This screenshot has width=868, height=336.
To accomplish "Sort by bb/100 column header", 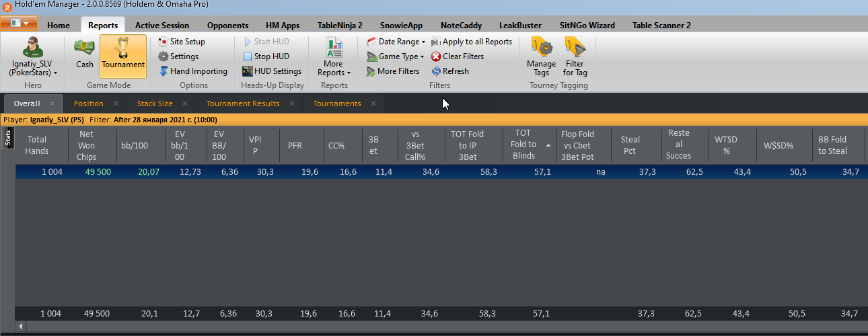I will 140,145.
